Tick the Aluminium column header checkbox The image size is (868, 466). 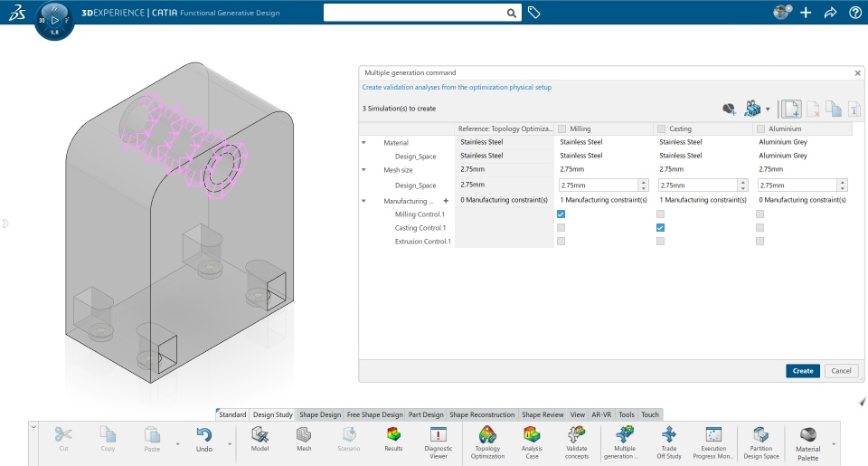point(760,128)
